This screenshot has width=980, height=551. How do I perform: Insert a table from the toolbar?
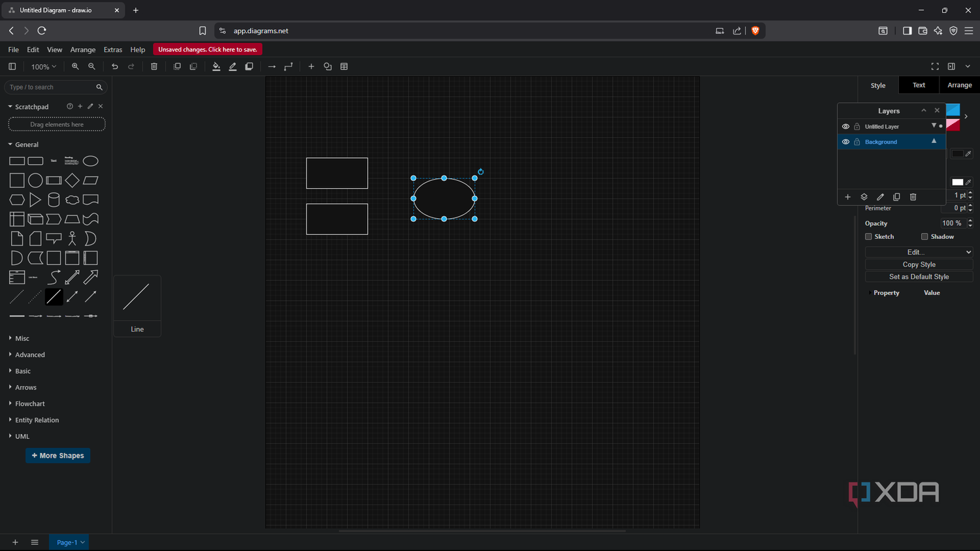(x=344, y=67)
